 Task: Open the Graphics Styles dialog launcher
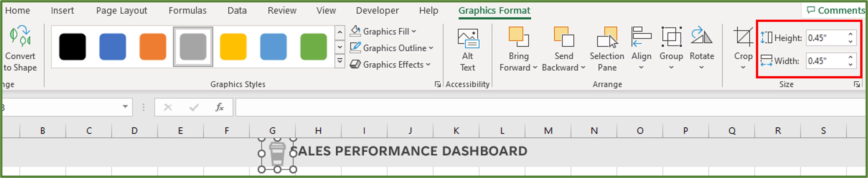(x=438, y=84)
